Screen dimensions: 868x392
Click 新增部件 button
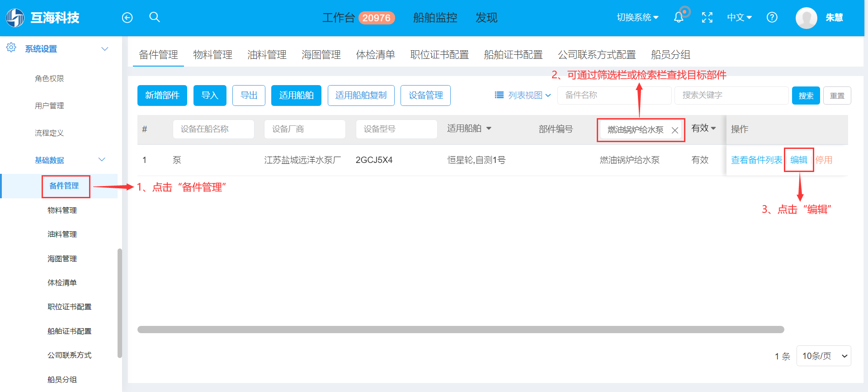coord(162,96)
